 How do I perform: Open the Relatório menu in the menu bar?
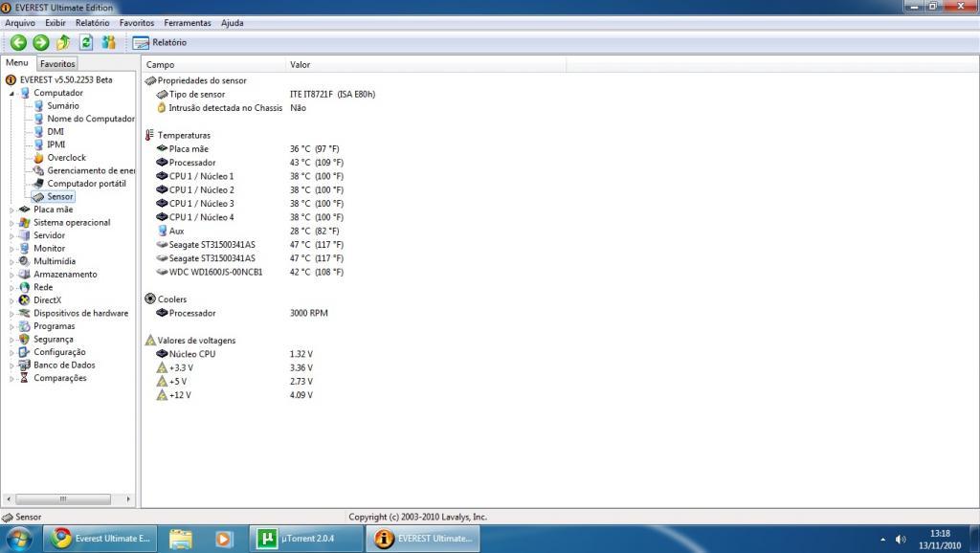(93, 23)
